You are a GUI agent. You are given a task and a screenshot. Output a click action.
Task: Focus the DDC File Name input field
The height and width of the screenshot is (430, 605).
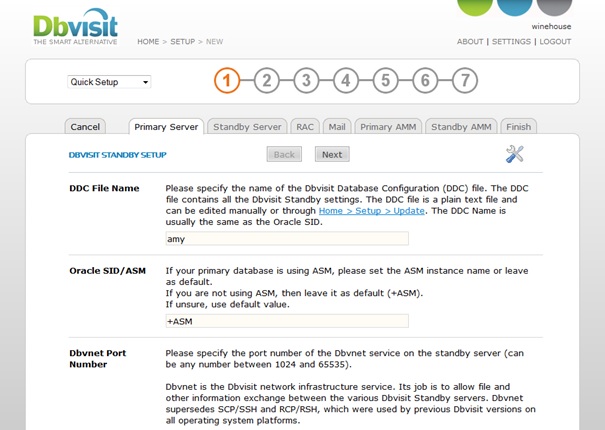[287, 239]
